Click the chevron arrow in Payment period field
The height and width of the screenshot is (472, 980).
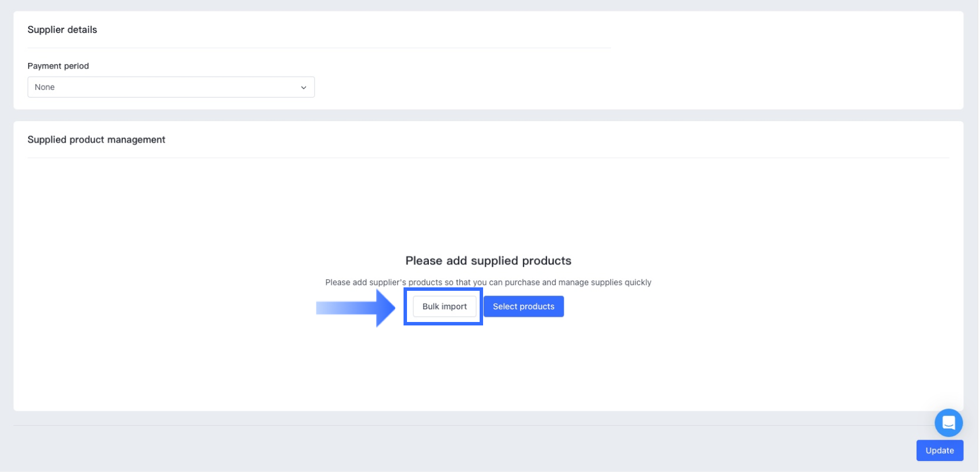303,88
